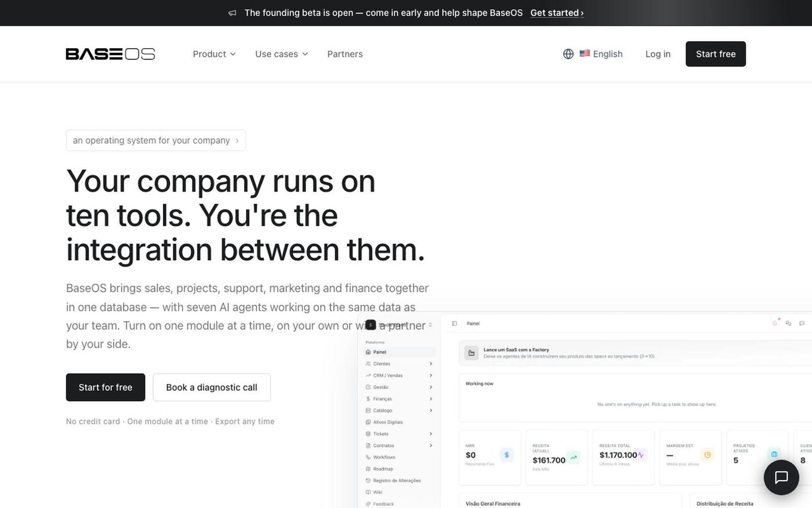Click the checkbox icon next to Gestão
The height and width of the screenshot is (508, 812).
[368, 387]
